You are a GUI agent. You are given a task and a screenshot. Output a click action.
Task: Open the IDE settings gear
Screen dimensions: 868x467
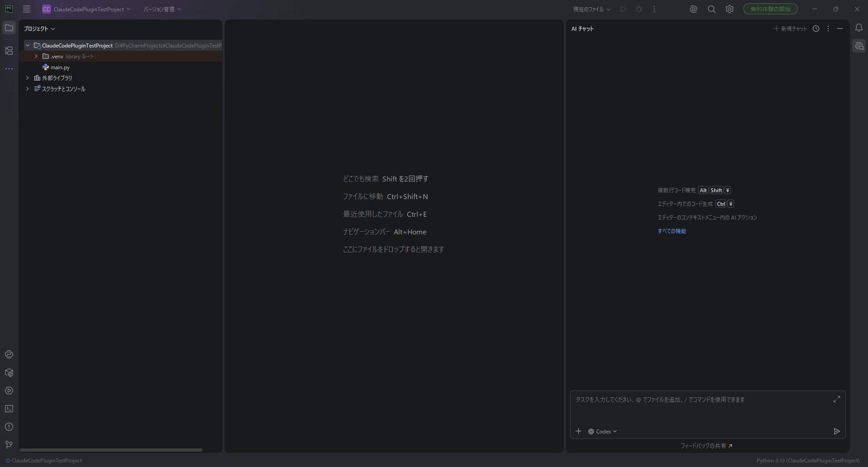point(730,9)
